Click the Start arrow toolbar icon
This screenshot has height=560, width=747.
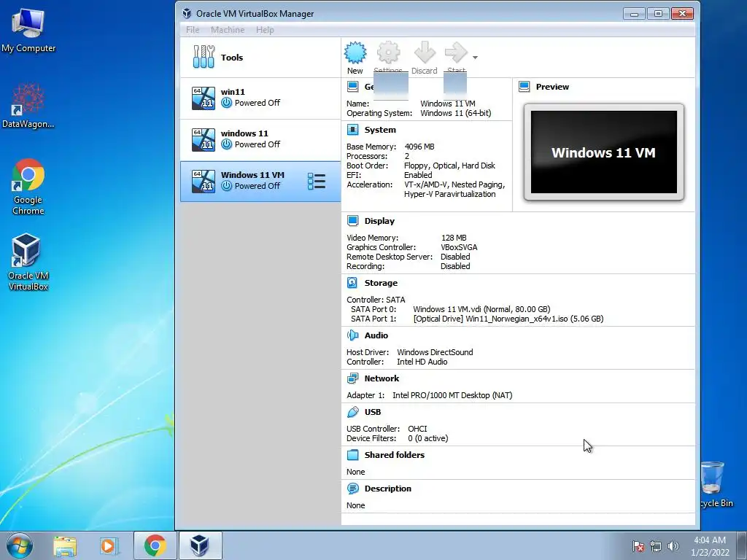456,52
